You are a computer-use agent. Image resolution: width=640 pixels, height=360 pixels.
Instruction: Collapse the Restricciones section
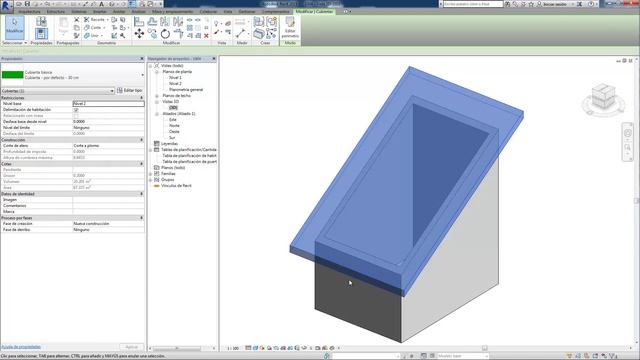142,98
